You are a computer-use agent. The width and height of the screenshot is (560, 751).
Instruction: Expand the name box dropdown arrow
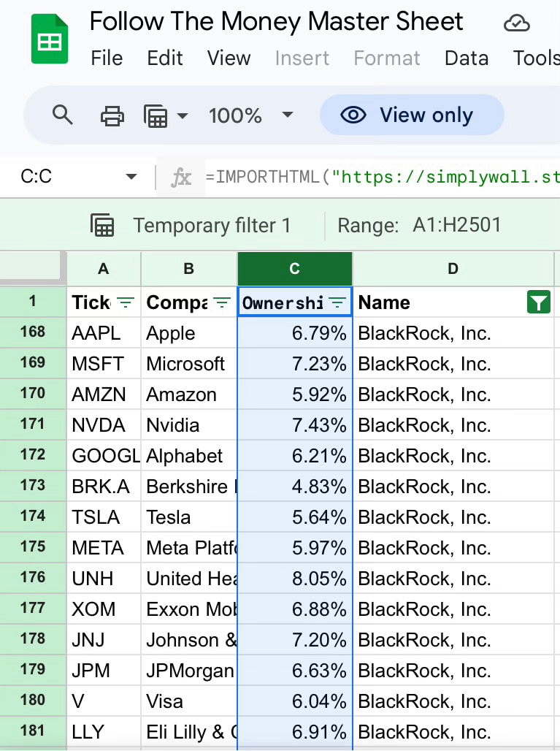[x=131, y=177]
